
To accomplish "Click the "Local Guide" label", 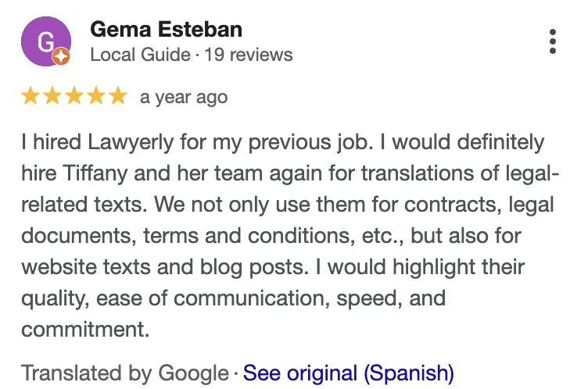I will 141,55.
